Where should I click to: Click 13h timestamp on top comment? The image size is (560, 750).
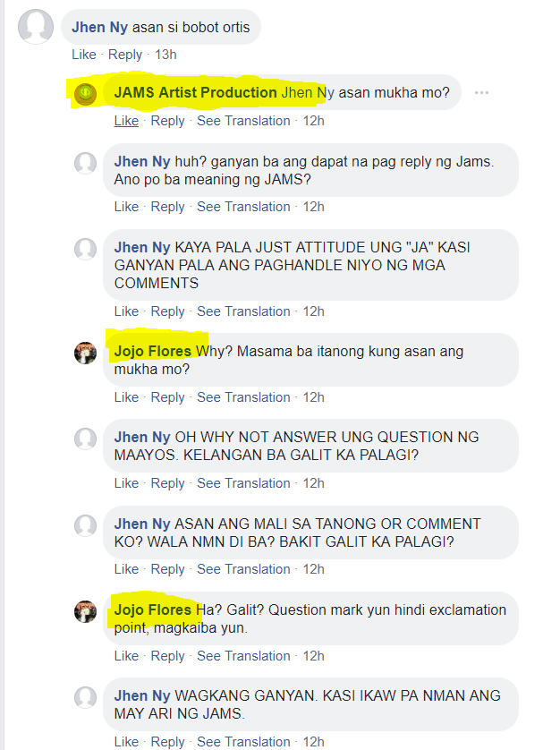tap(165, 55)
